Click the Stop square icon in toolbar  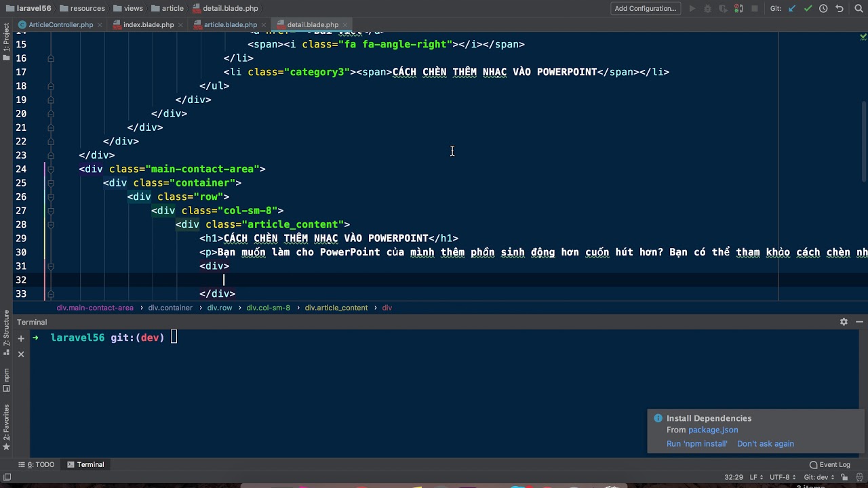(755, 9)
